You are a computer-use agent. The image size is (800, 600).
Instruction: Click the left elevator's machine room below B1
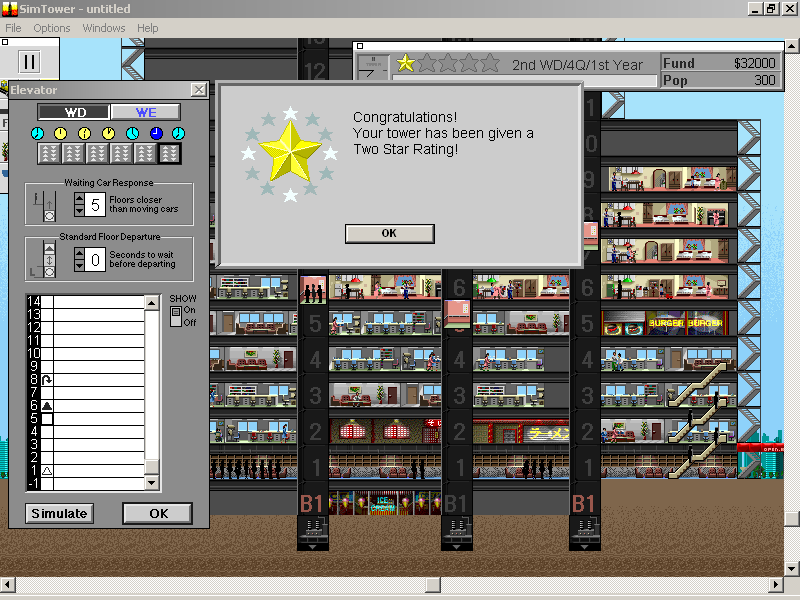[313, 533]
